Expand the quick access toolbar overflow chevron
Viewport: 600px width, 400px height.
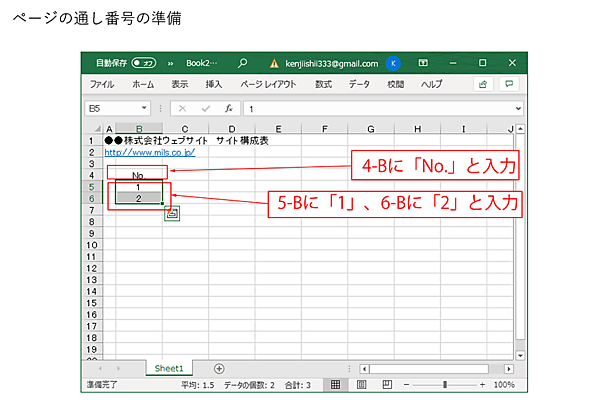tap(170, 62)
